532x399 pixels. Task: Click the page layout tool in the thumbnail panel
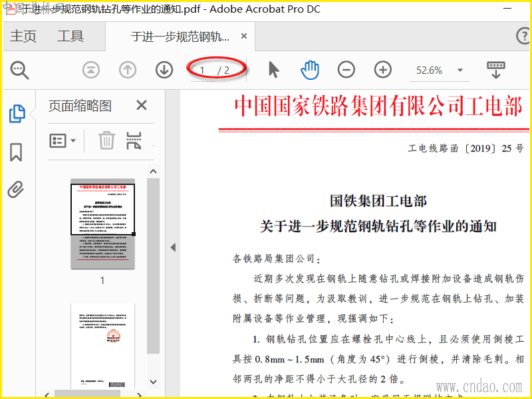pyautogui.click(x=134, y=140)
